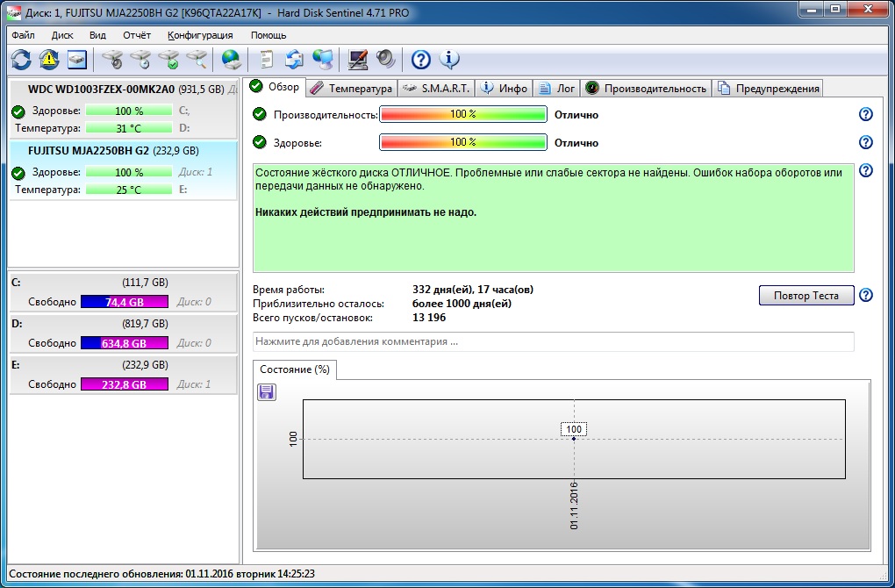
Task: Click the bold text Никаких действий предпринимать не надо.
Action: [x=366, y=212]
